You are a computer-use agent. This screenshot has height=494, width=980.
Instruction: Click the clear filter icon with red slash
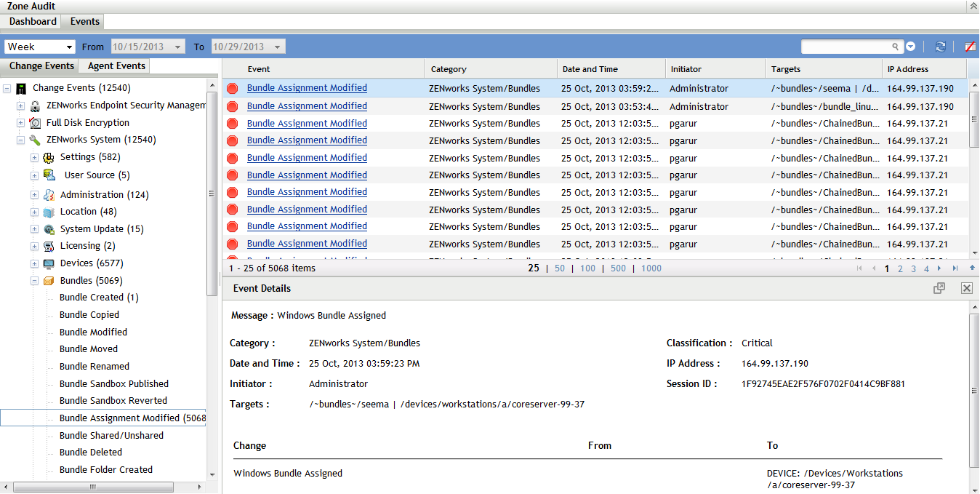pos(971,47)
